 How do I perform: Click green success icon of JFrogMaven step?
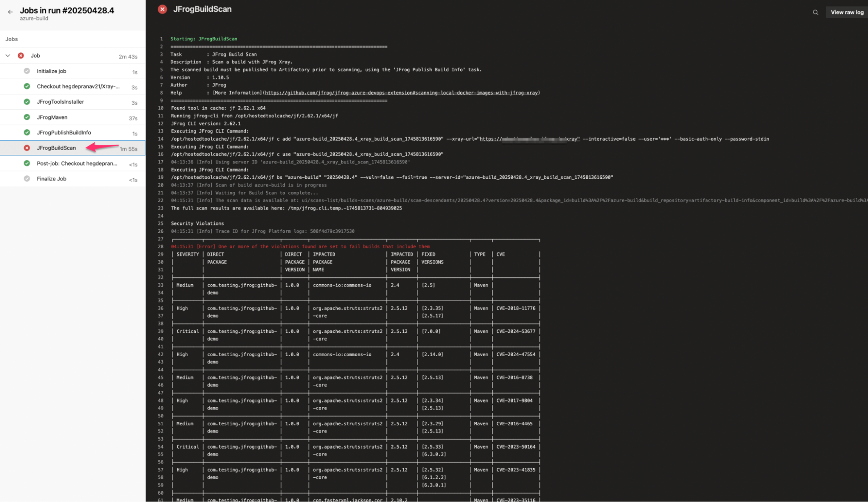pyautogui.click(x=27, y=117)
